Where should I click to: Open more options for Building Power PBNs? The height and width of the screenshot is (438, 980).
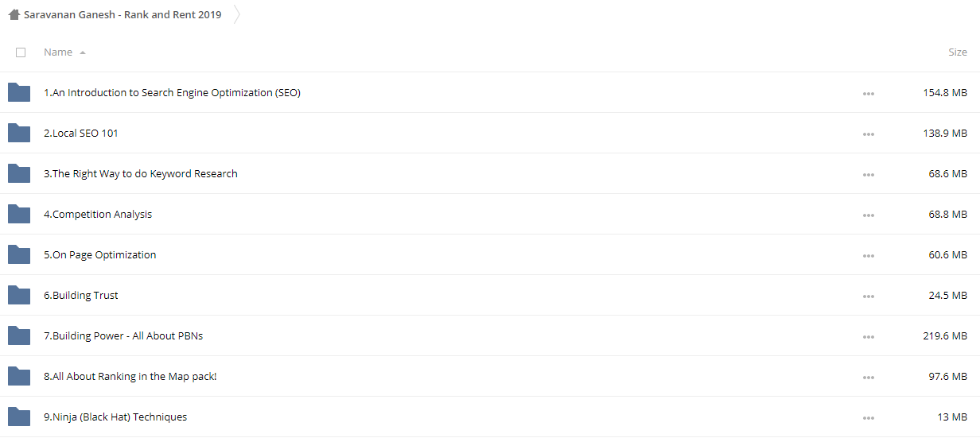(x=868, y=337)
